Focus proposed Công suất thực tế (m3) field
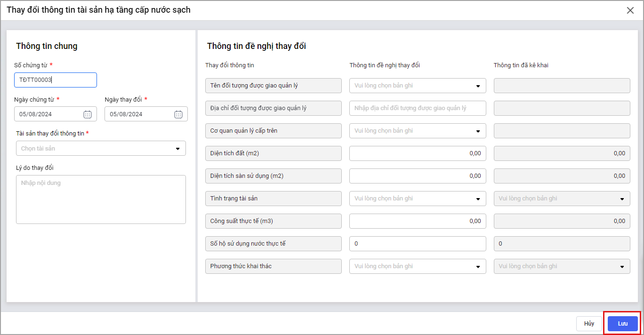Image resolution: width=644 pixels, height=335 pixels. click(x=417, y=221)
